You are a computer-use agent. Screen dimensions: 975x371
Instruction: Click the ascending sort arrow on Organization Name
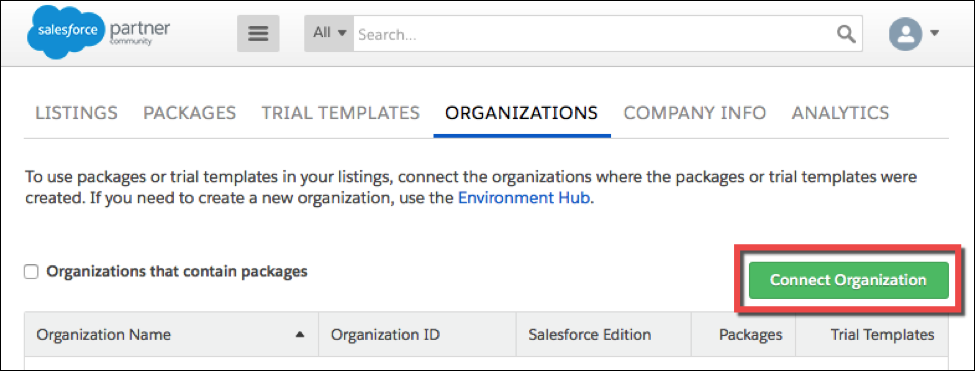pos(300,334)
